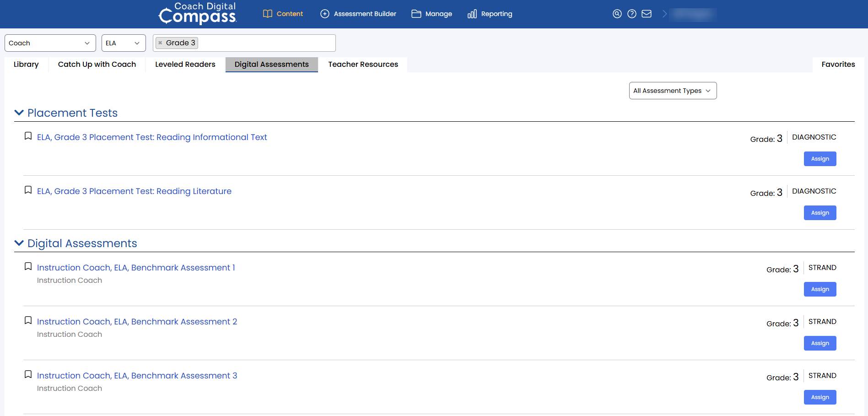
Task: Switch to the Catch Up with Coach tab
Action: pyautogui.click(x=97, y=65)
